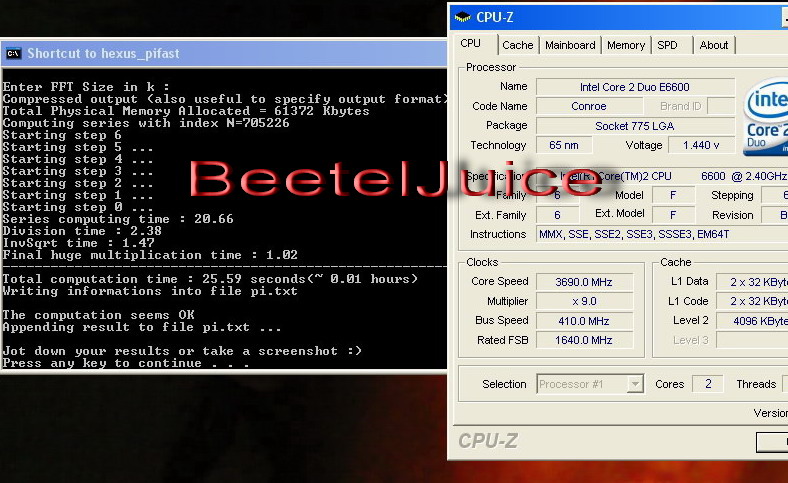Image resolution: width=788 pixels, height=483 pixels.
Task: Click the CPU-Z title bar icon
Action: [462, 17]
